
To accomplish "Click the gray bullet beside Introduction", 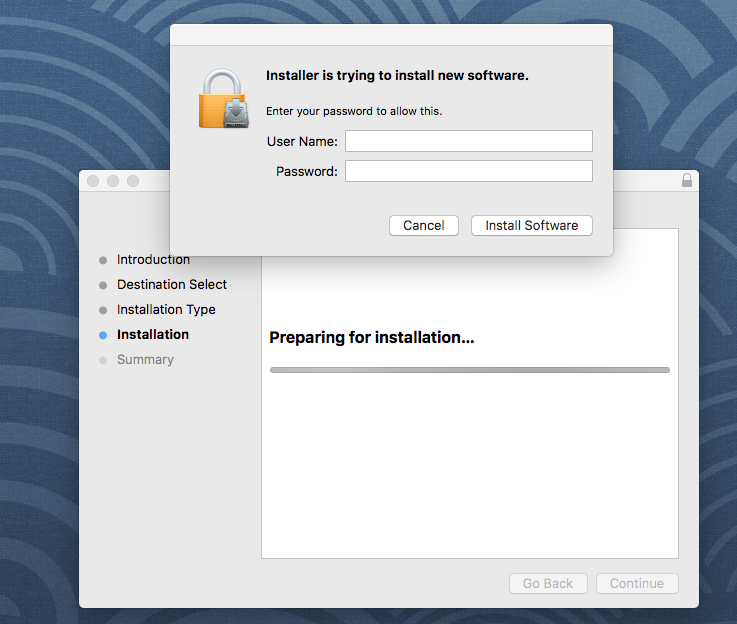I will point(103,260).
